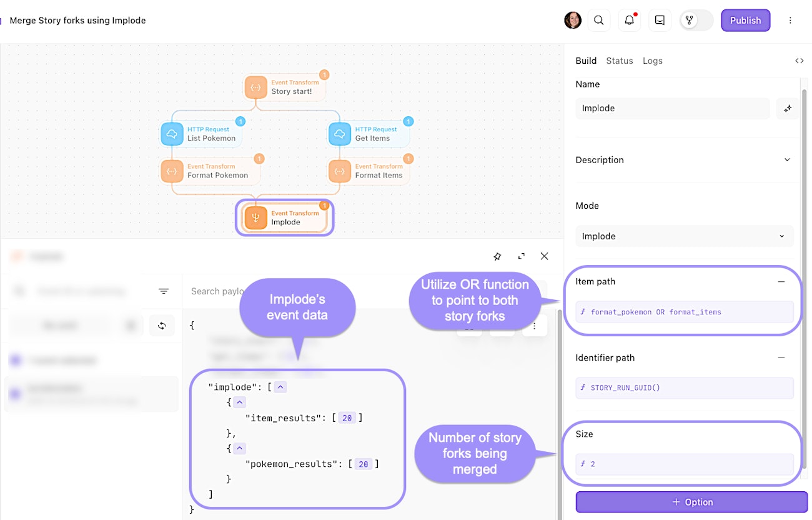Click the "Description" label
This screenshot has width=812, height=520.
point(600,159)
